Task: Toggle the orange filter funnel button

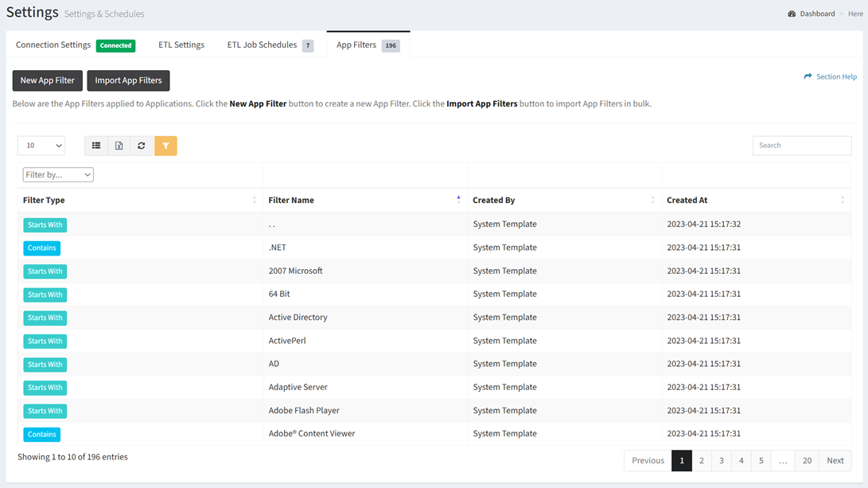Action: click(x=165, y=146)
